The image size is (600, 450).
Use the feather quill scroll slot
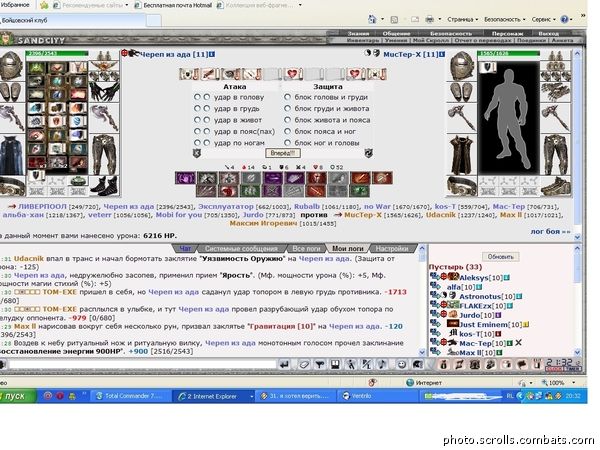(209, 74)
